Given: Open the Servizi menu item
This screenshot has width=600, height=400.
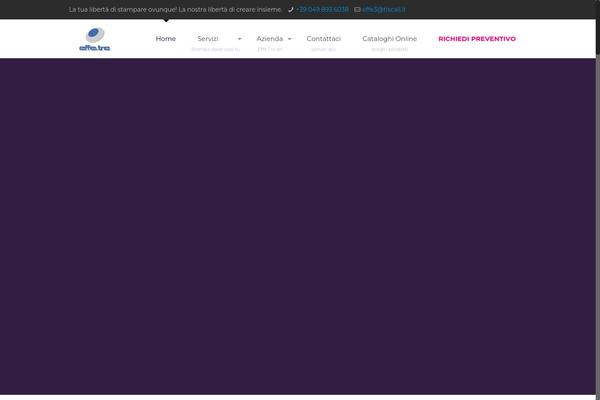Looking at the screenshot, I should (x=208, y=38).
